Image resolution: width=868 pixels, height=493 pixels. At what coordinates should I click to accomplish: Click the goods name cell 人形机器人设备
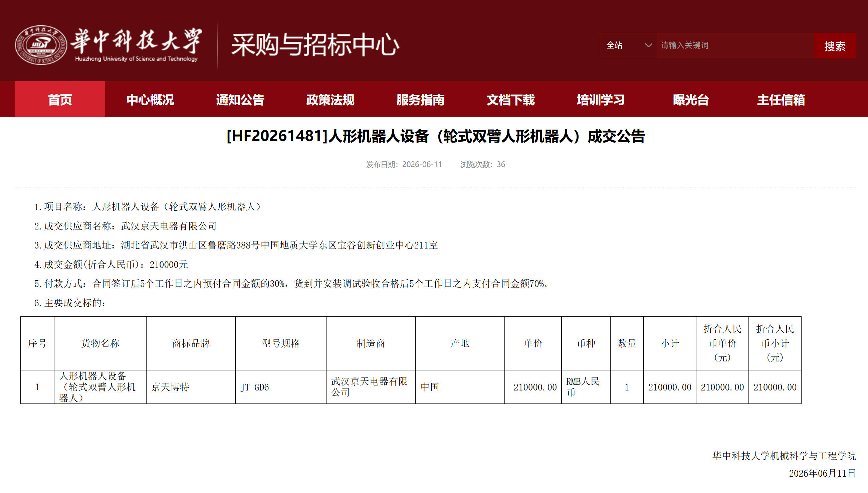point(100,387)
